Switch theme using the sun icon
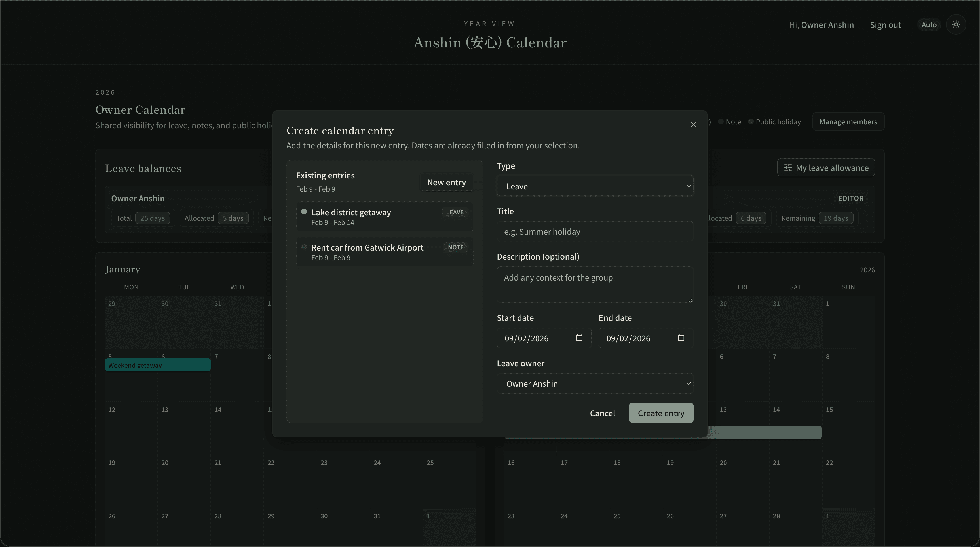The width and height of the screenshot is (980, 547). pos(956,24)
